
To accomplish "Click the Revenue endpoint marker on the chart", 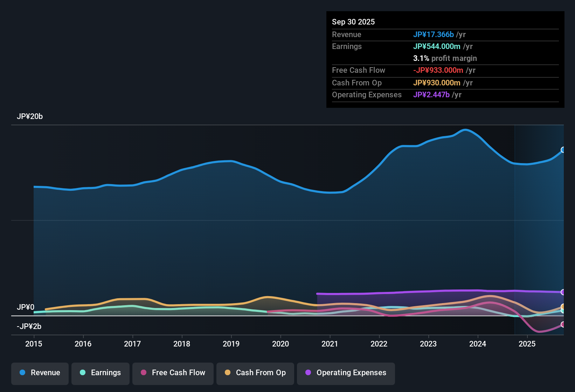I will [x=563, y=150].
